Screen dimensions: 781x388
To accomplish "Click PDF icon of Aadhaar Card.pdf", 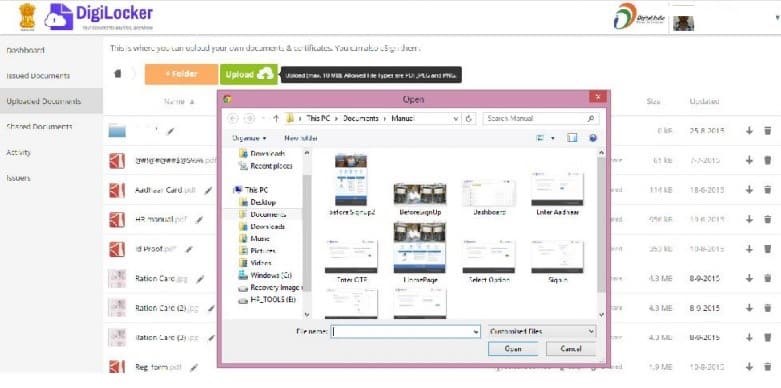I will pos(117,190).
